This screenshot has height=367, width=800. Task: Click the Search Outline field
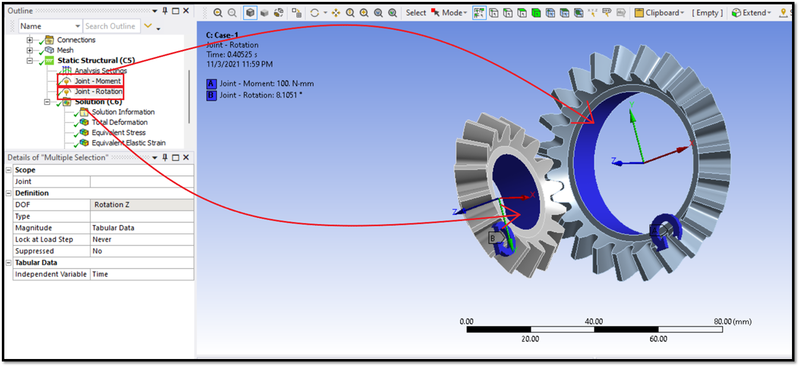110,26
